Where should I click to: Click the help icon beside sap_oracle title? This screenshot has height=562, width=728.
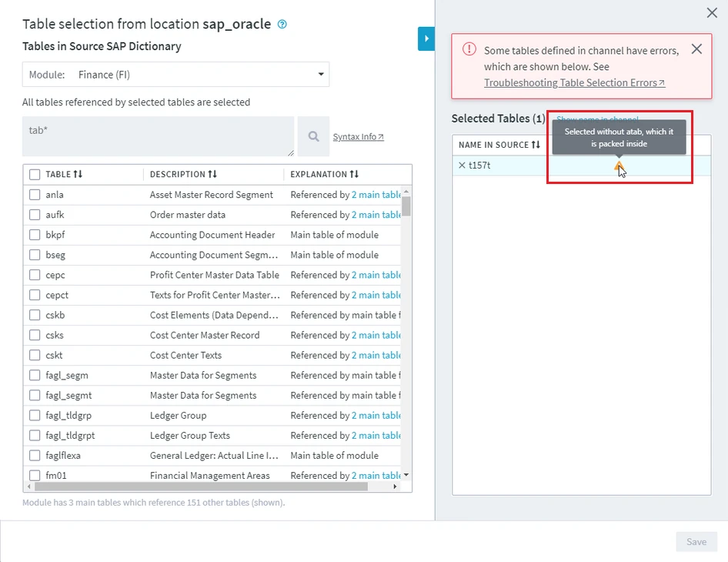(282, 25)
